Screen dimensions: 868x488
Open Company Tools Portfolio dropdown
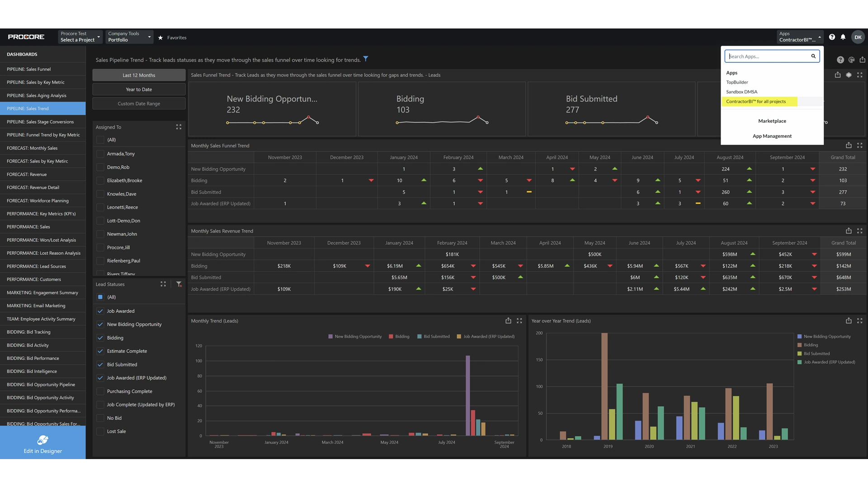129,37
